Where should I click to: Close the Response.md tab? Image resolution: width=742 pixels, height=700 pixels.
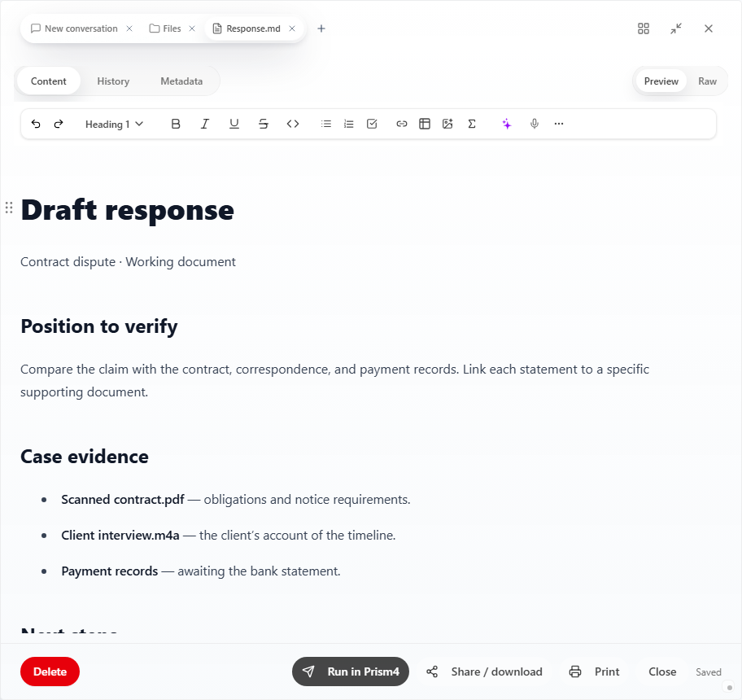(x=292, y=28)
